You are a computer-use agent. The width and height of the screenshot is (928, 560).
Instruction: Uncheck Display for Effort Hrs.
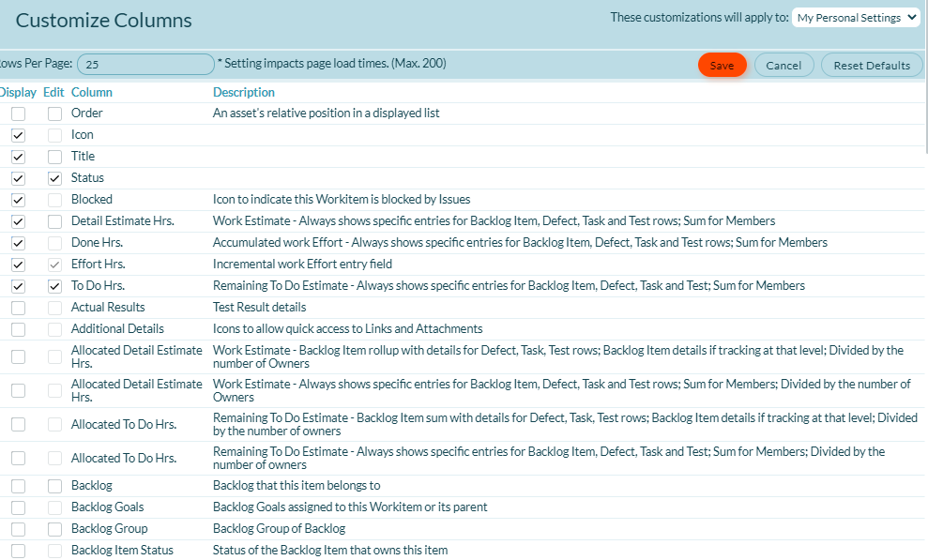coord(19,265)
